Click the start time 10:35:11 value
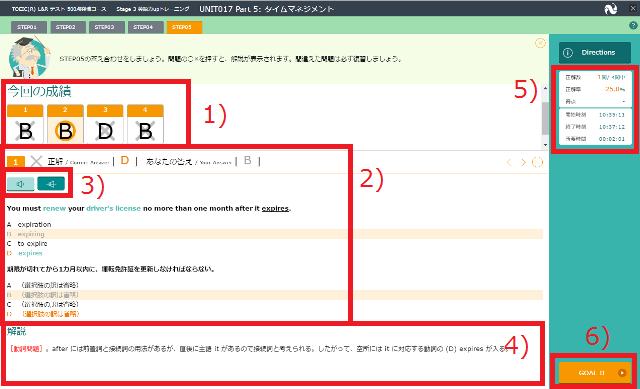The image size is (640, 389). pyautogui.click(x=612, y=115)
